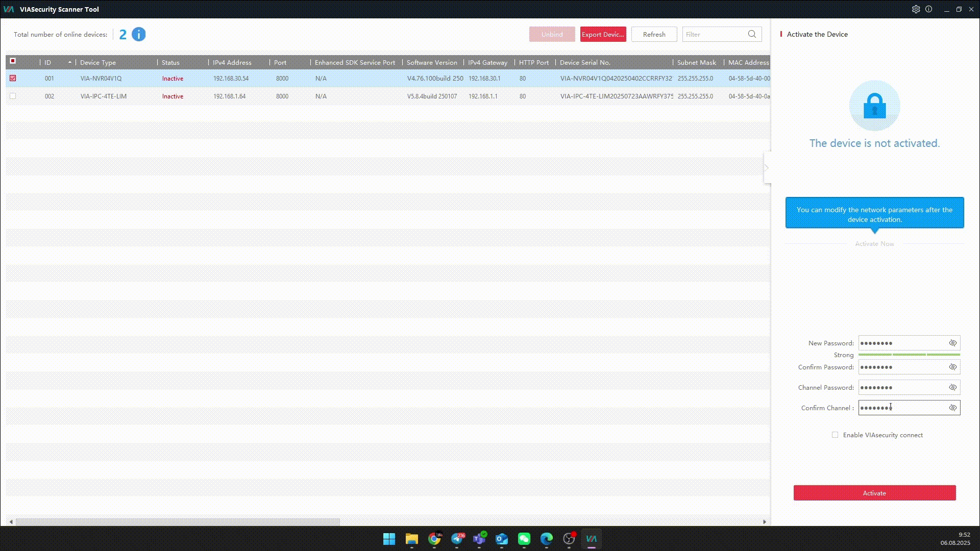Sort by ID column arrow
The image size is (980, 551).
[x=69, y=62]
